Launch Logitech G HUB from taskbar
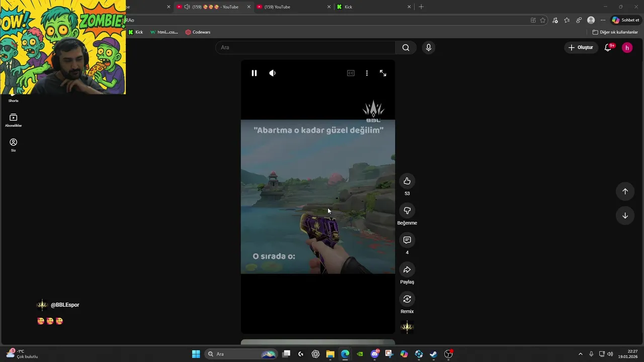Viewport: 644px width, 362px height. tap(301, 354)
